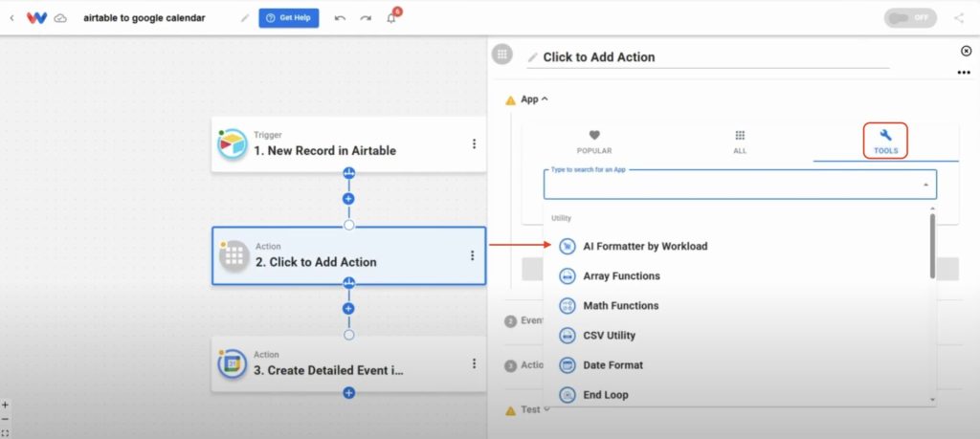The height and width of the screenshot is (439, 980).
Task: Click the share icon
Action: (x=959, y=17)
